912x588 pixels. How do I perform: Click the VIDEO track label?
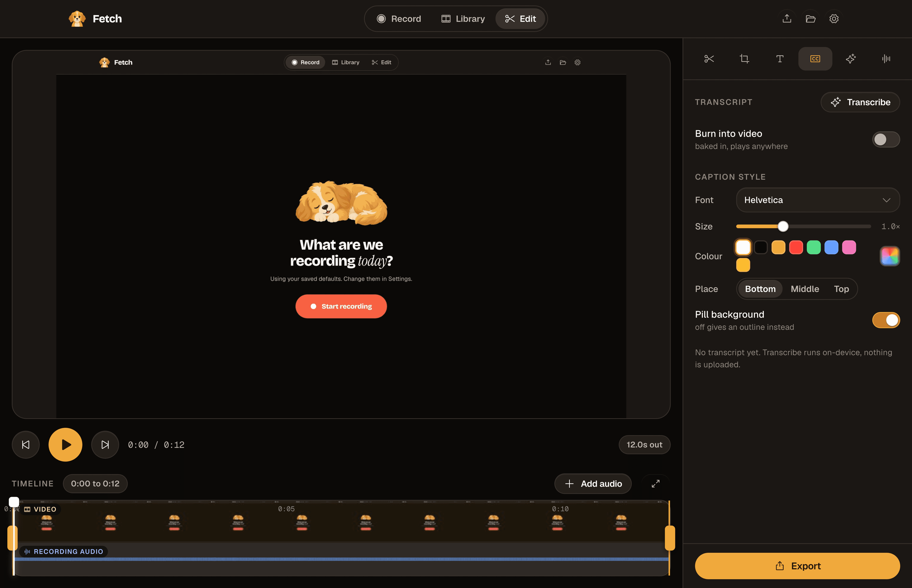40,509
